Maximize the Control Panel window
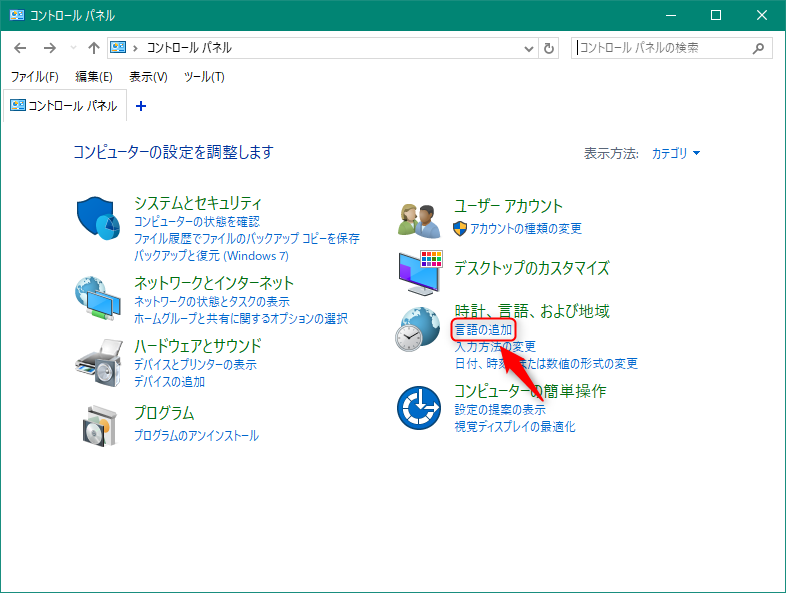Image resolution: width=786 pixels, height=593 pixels. coord(716,16)
